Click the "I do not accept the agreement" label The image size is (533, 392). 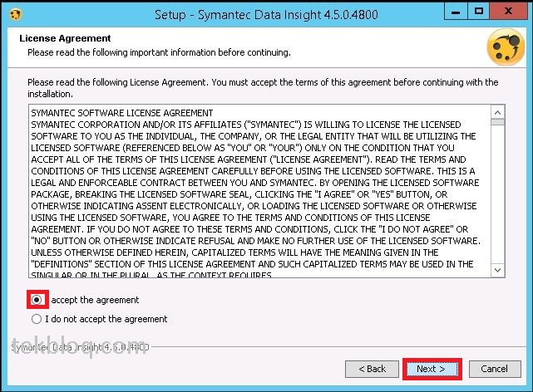[x=106, y=319]
